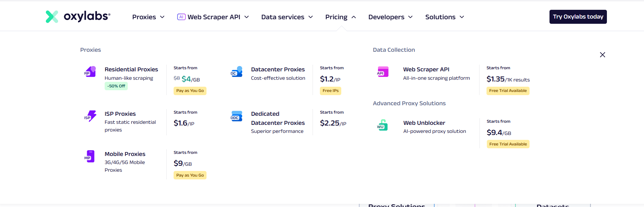This screenshot has width=644, height=207.
Task: Click the All-in-one scraping platform text
Action: click(436, 78)
